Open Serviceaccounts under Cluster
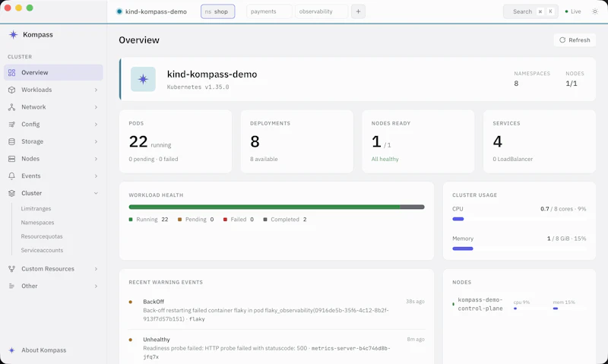This screenshot has width=608, height=364. point(42,251)
